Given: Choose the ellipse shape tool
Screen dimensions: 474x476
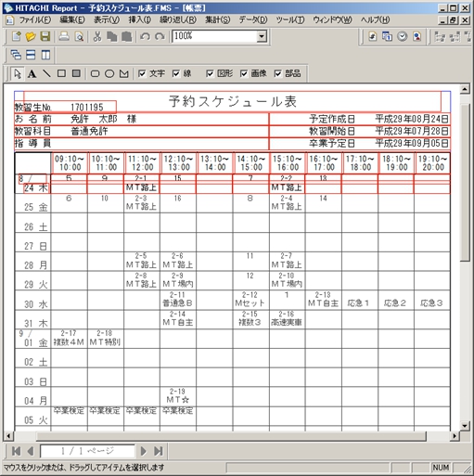Looking at the screenshot, I should 109,73.
